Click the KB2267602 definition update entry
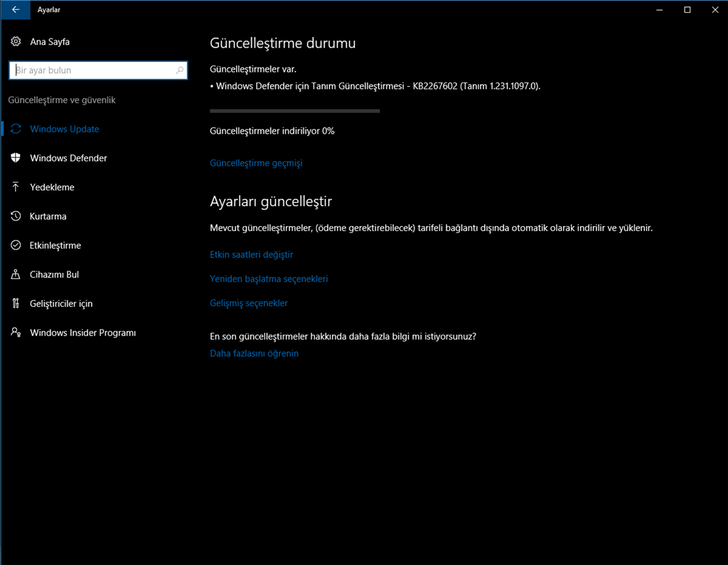Screen dimensions: 728x565 pyautogui.click(x=375, y=86)
